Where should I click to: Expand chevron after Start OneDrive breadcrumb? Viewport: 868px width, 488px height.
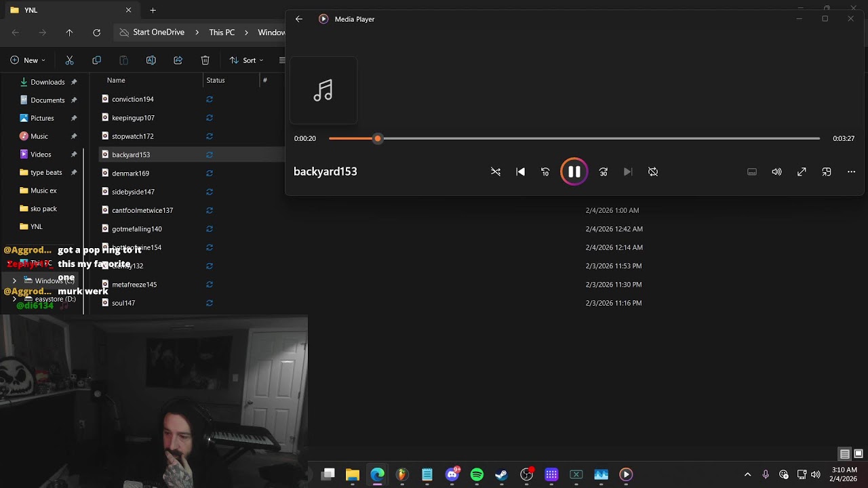197,33
